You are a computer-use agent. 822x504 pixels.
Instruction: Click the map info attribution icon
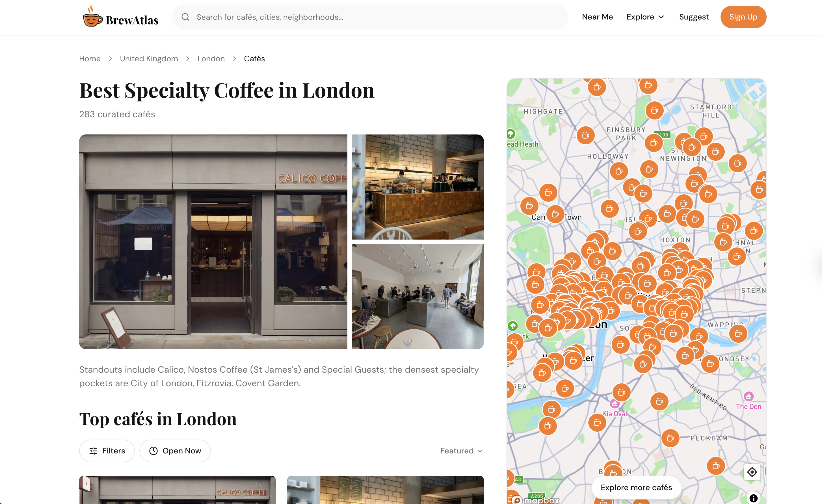point(753,498)
